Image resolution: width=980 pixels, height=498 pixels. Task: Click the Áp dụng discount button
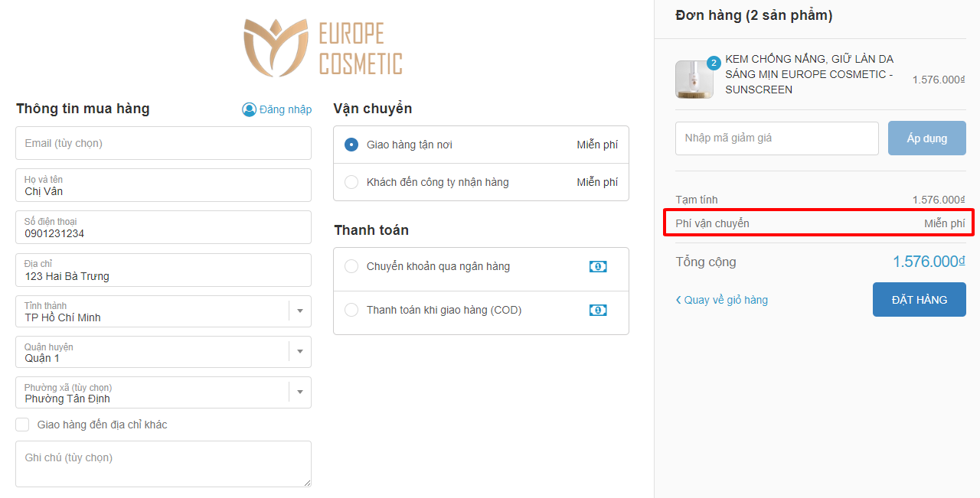(x=927, y=138)
